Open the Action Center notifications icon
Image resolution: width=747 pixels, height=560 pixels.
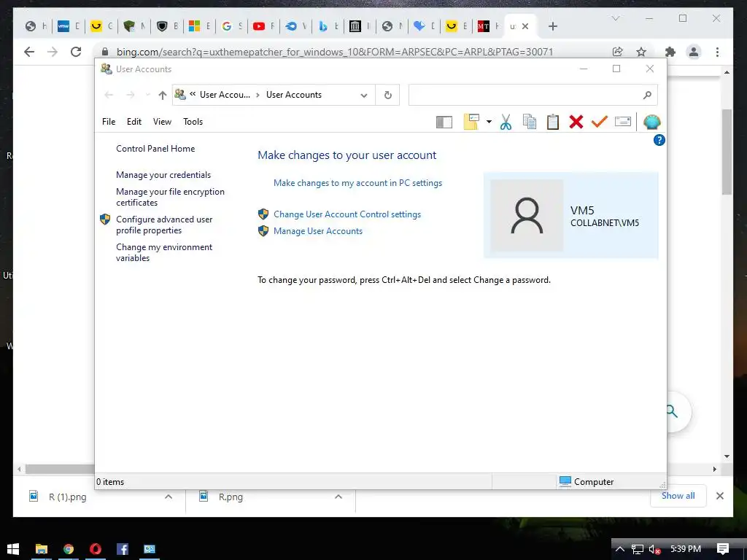723,549
